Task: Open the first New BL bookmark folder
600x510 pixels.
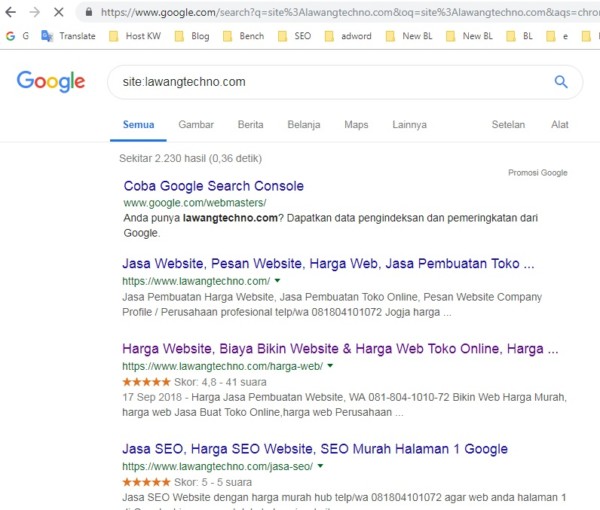Action: pos(409,36)
